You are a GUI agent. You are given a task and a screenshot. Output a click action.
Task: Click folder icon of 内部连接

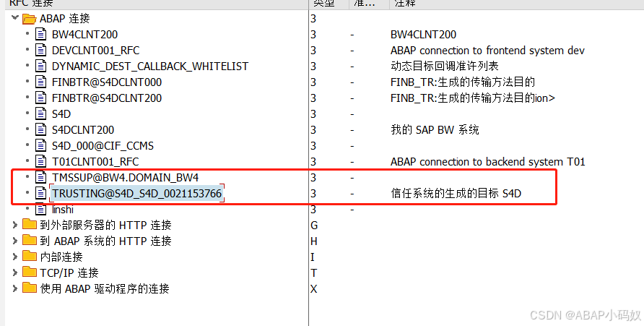[29, 256]
